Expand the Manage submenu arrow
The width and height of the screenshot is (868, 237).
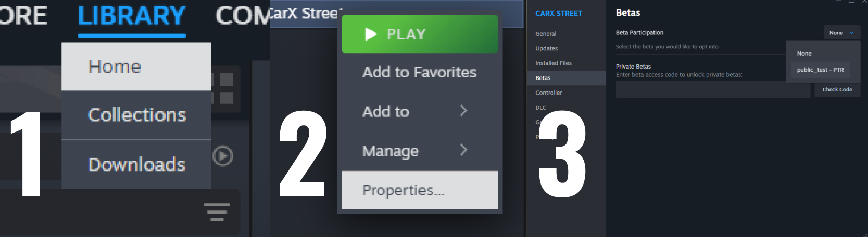tap(463, 150)
